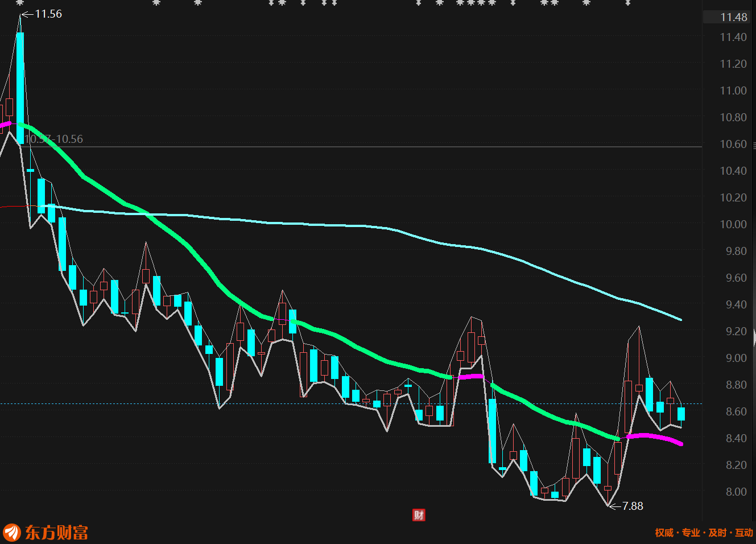Click the 东方财富 logo
Viewport: 756px width, 544px height.
[x=46, y=533]
